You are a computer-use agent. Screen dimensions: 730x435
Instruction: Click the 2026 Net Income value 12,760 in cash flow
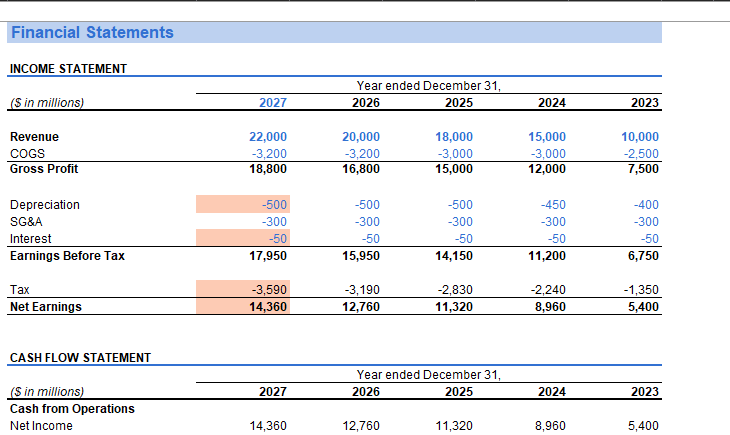(x=361, y=426)
